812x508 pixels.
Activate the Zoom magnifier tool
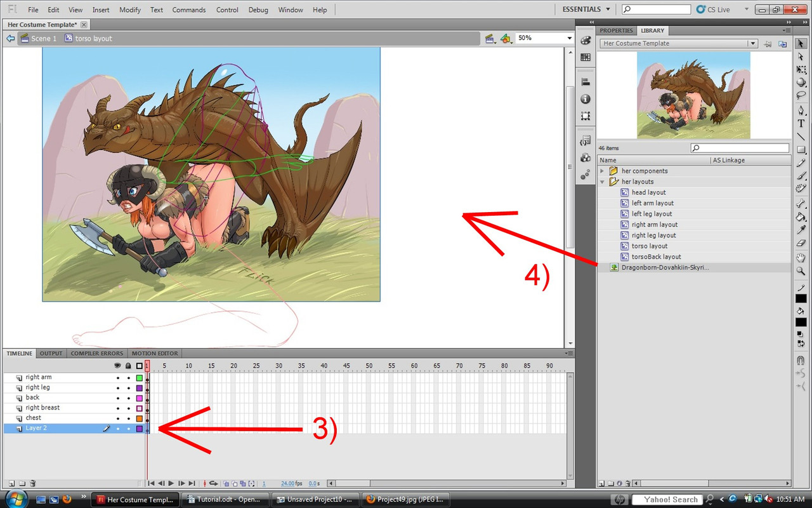801,271
